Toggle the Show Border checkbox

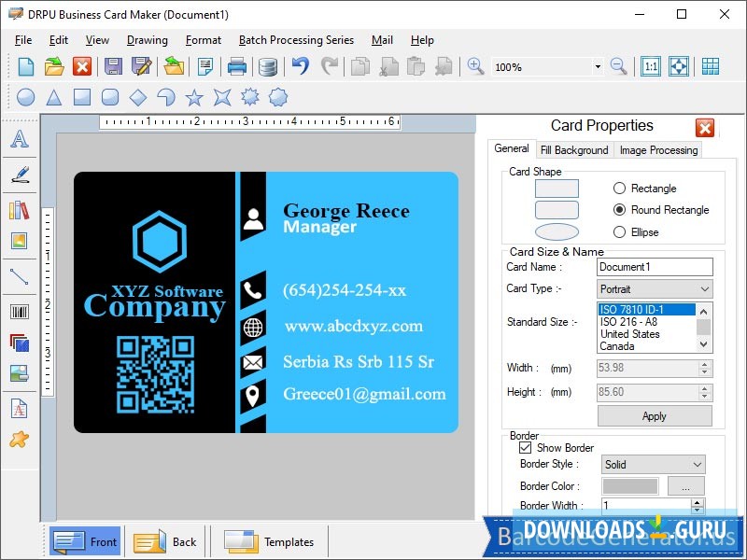pyautogui.click(x=526, y=448)
